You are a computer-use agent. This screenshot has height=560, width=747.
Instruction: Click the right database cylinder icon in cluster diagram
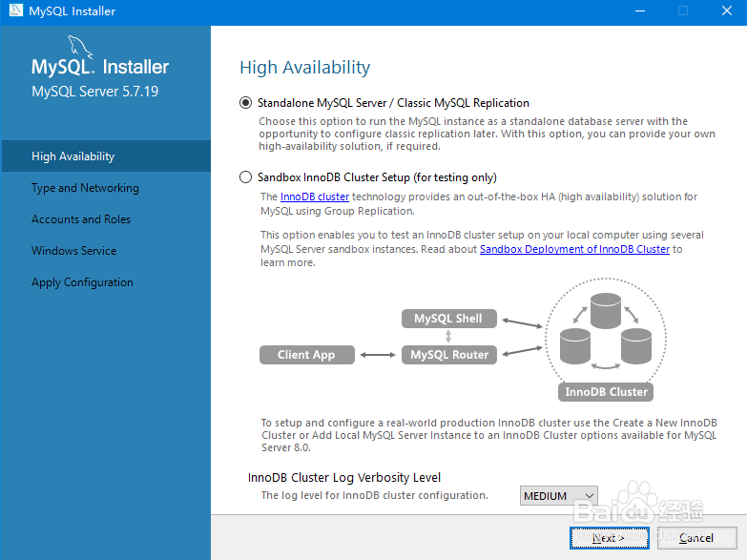pyautogui.click(x=636, y=346)
